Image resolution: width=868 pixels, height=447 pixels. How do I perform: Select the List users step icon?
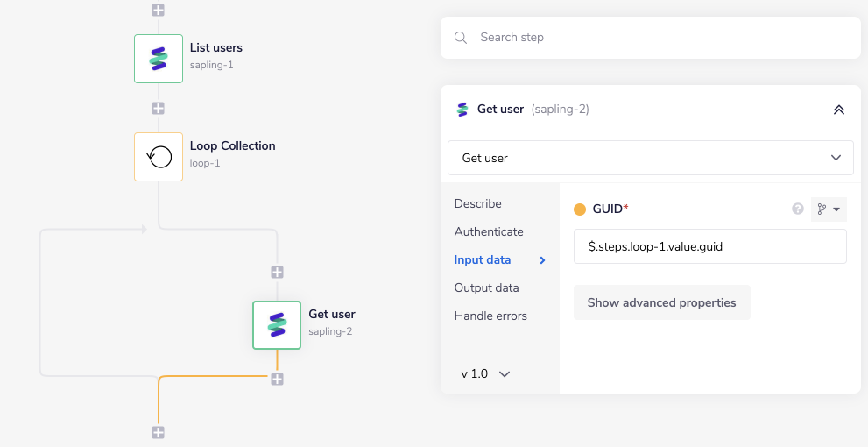pyautogui.click(x=159, y=59)
